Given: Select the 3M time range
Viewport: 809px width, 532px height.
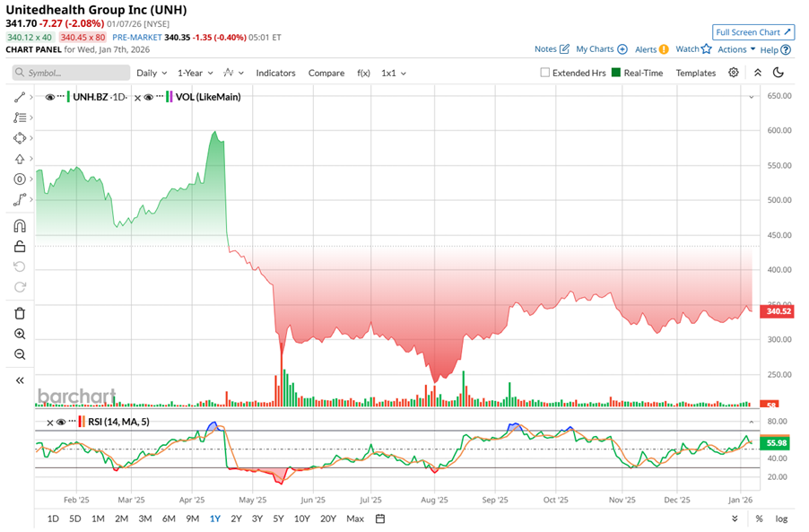Looking at the screenshot, I should [145, 519].
